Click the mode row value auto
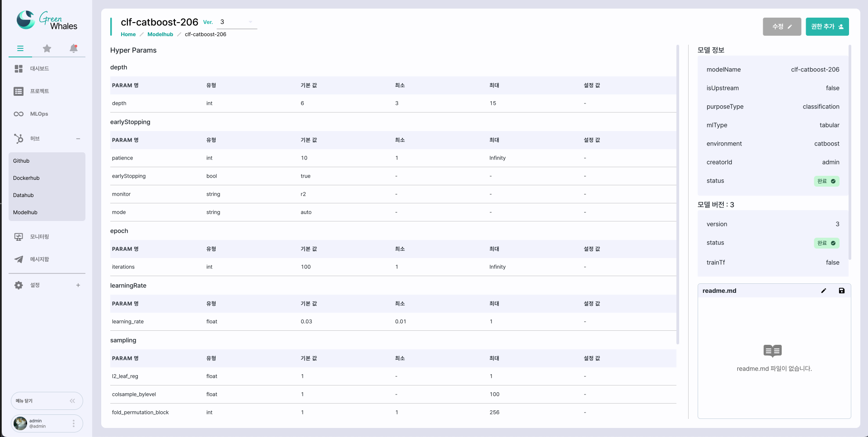The width and height of the screenshot is (868, 437). pos(306,212)
